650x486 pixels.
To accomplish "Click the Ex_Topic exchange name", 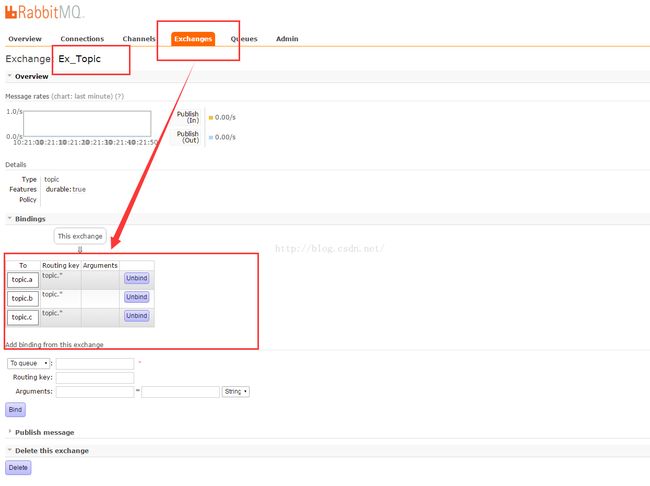I will (80, 59).
